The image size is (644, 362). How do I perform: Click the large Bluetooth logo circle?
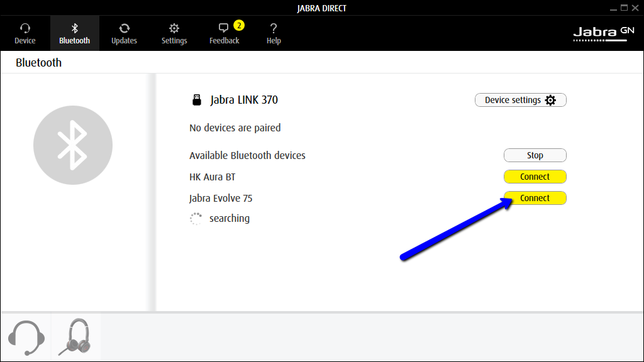73,145
